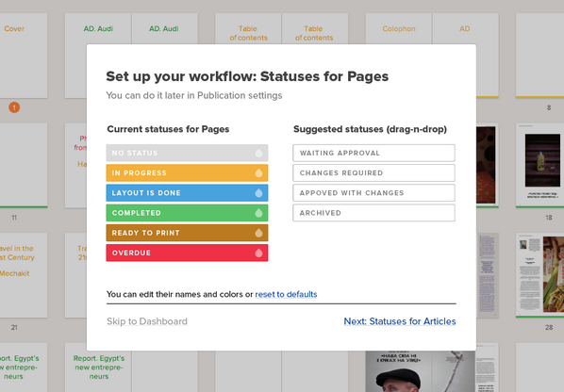
Task: Go to Next: Statuses for Articles
Action: (400, 321)
